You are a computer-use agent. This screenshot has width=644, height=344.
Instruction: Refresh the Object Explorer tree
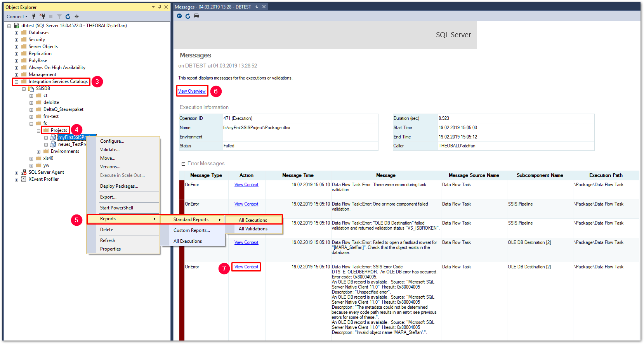click(x=68, y=16)
